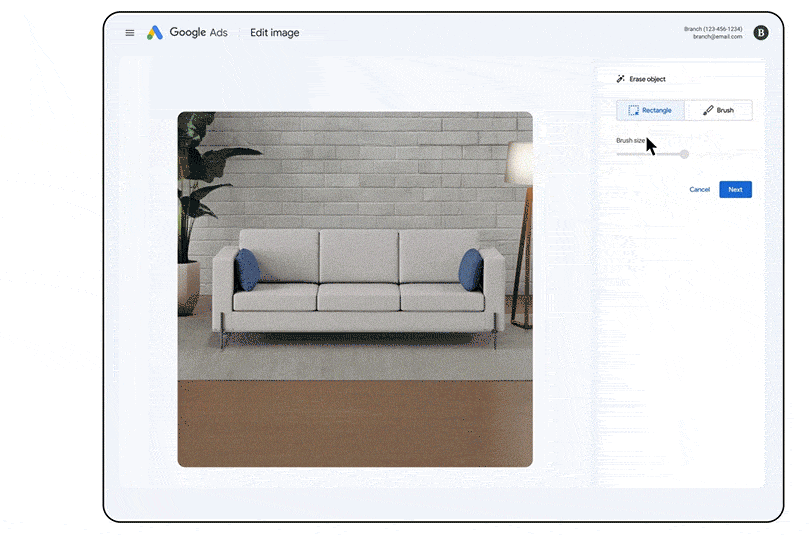This screenshot has height=535, width=810.
Task: Click the left blue pillow on sofa
Action: click(247, 270)
